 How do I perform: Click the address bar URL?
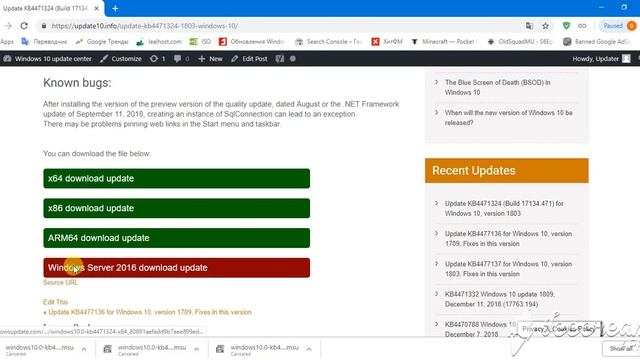144,26
